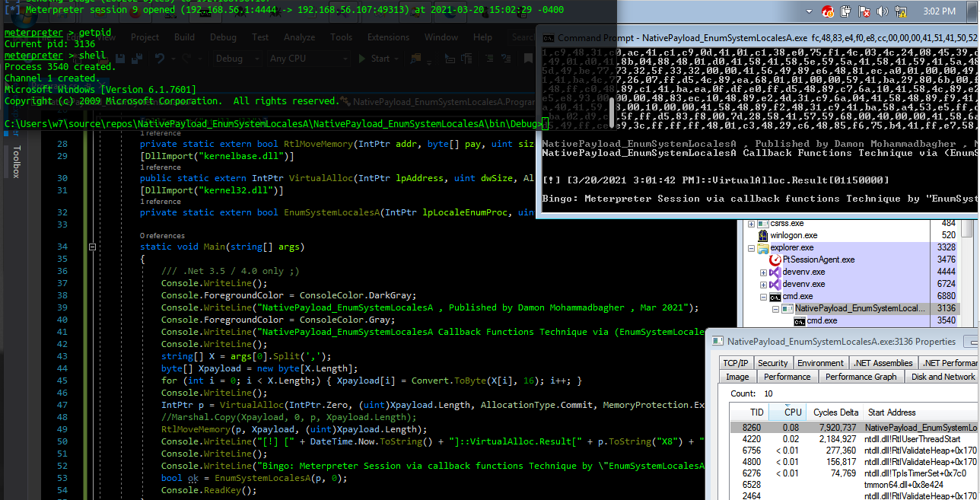The image size is (980, 500).
Task: Open Project menu in Visual Studio
Action: pos(145,37)
